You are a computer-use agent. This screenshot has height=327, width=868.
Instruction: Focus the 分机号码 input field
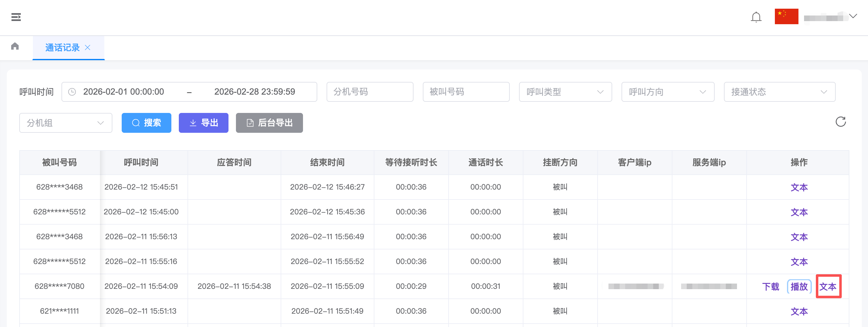click(370, 92)
